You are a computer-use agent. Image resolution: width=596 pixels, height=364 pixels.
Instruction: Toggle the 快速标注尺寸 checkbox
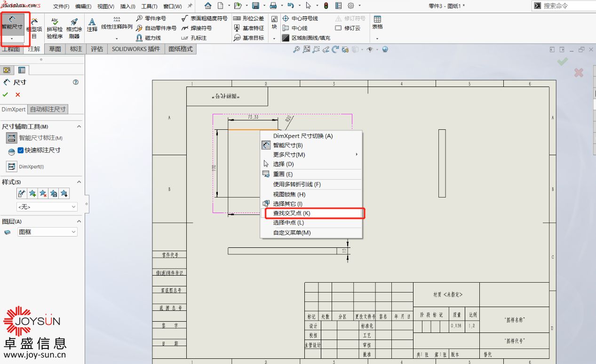tap(21, 150)
